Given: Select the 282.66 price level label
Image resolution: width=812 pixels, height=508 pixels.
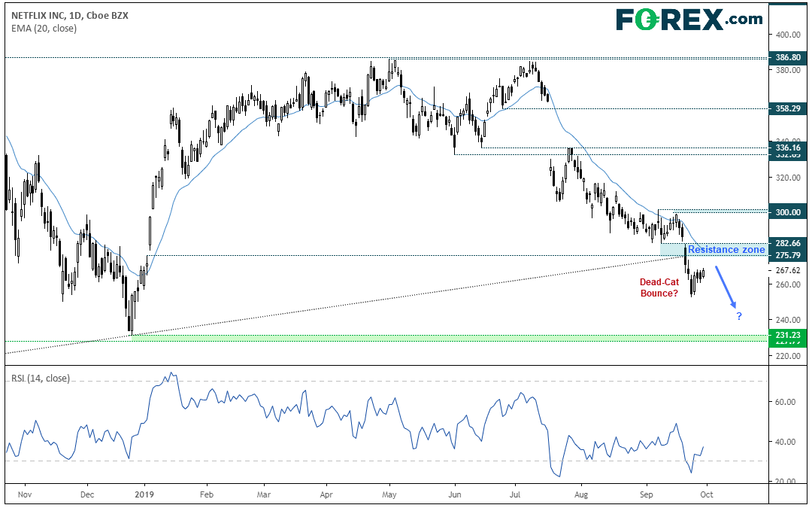Looking at the screenshot, I should (x=788, y=243).
